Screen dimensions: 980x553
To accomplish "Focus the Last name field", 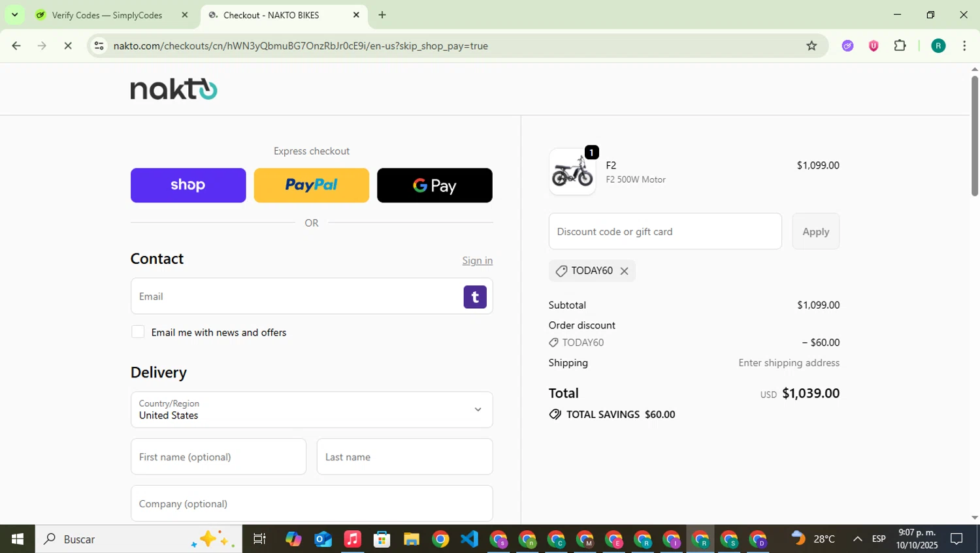I will point(405,456).
